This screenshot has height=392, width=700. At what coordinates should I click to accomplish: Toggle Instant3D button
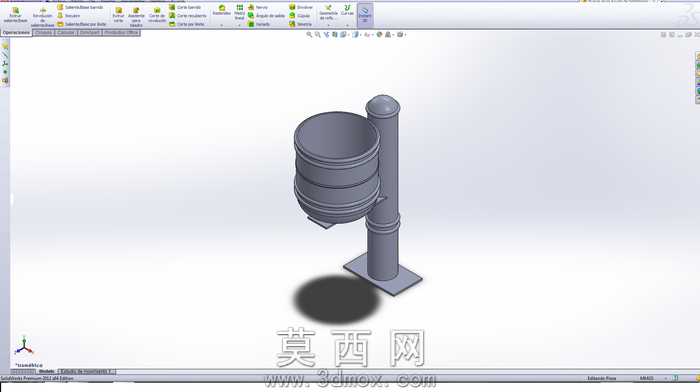click(365, 14)
